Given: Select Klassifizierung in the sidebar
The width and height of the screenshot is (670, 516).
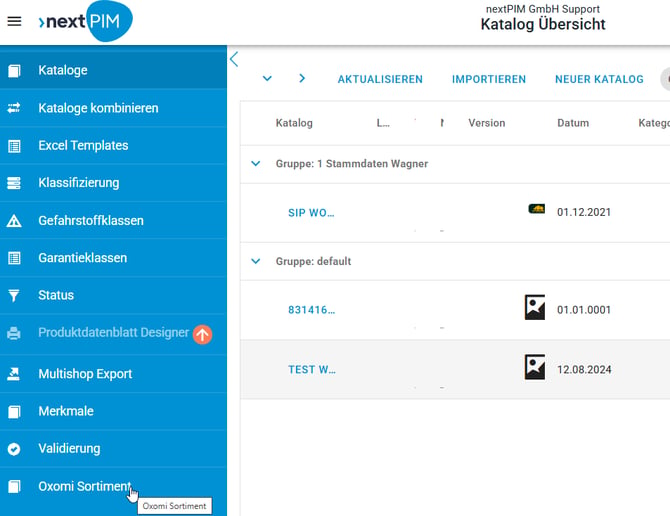Looking at the screenshot, I should [x=113, y=183].
